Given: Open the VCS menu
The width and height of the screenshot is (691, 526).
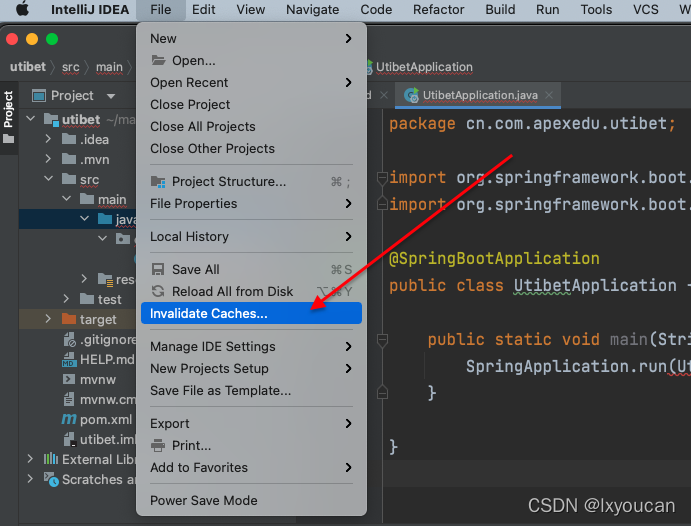Looking at the screenshot, I should [646, 9].
